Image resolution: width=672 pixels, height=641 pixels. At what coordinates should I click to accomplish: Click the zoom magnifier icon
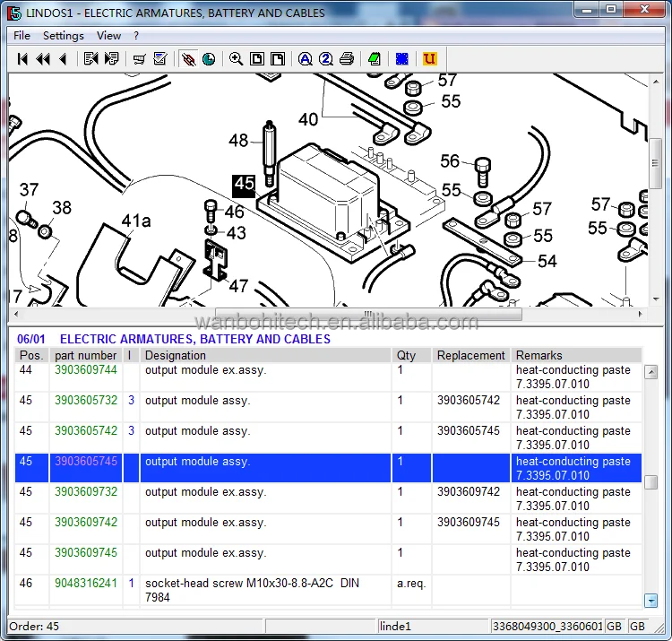tap(236, 59)
